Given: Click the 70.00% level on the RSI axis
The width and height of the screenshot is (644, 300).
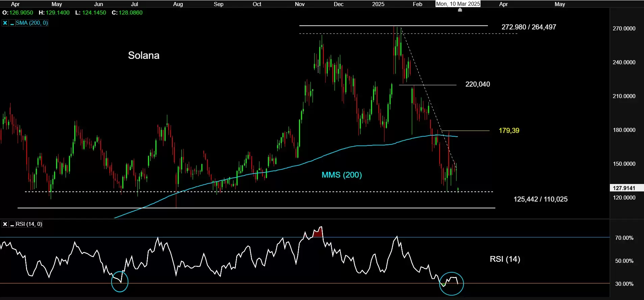Looking at the screenshot, I should pyautogui.click(x=624, y=238).
